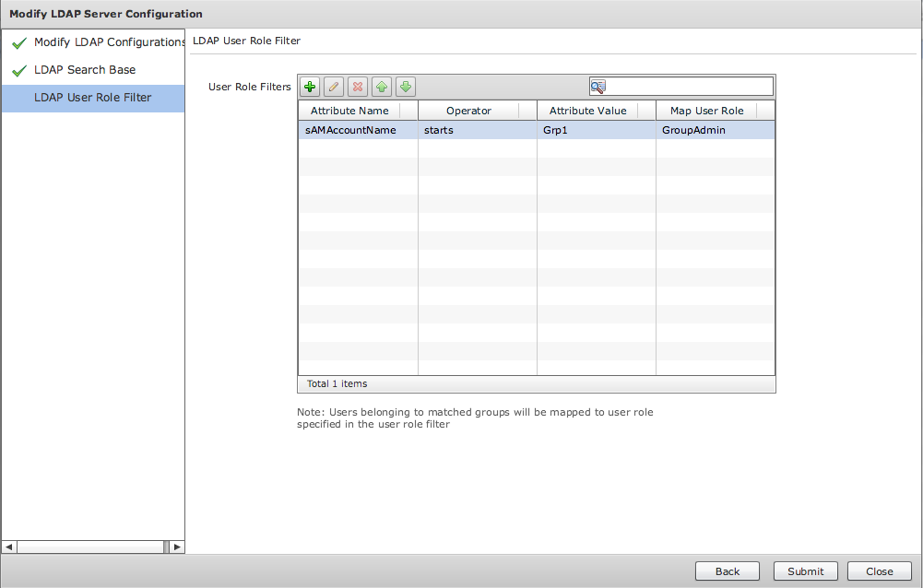Screen dimensions: 923x588
Task: Delete the selected filter with the red X icon
Action: click(358, 88)
